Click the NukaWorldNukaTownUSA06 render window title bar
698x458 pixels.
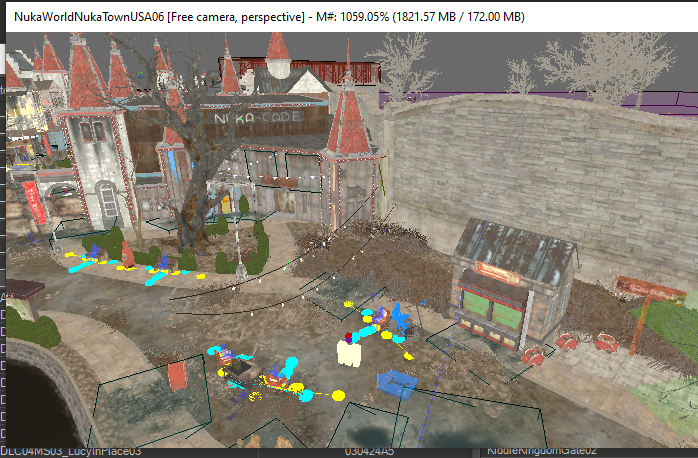352,16
